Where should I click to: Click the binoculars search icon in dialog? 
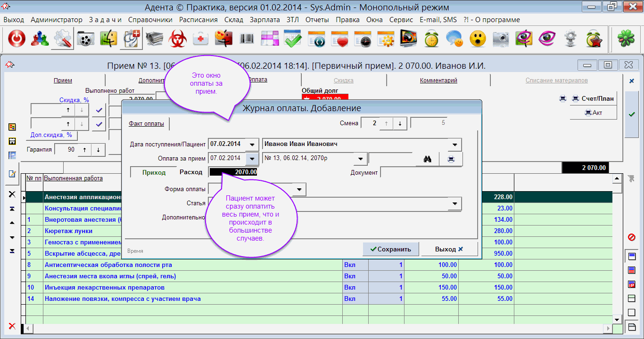(x=427, y=159)
